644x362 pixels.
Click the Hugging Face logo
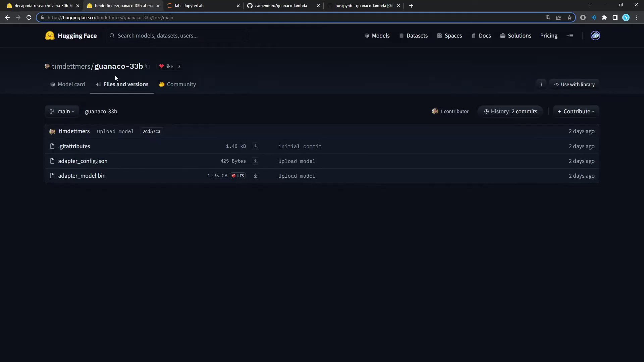71,36
